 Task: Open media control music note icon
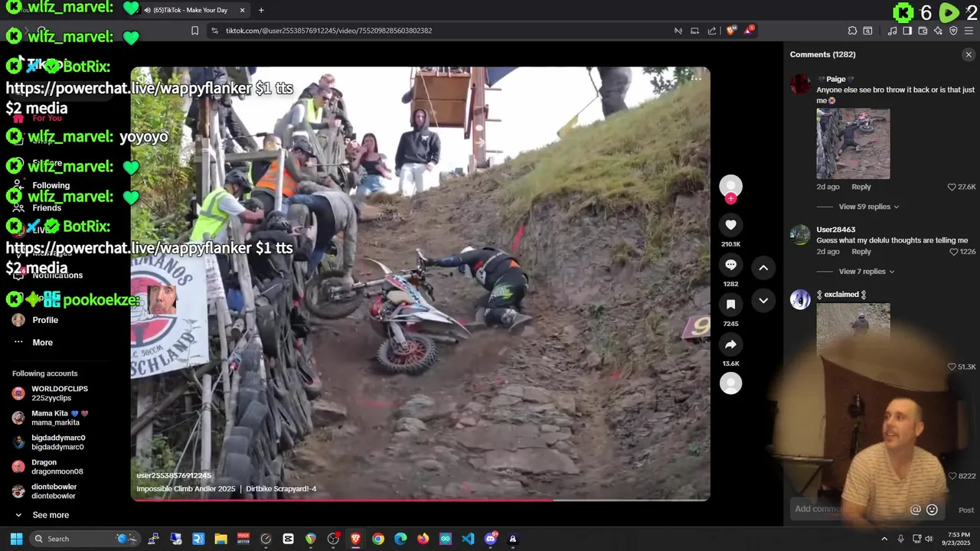pyautogui.click(x=892, y=31)
